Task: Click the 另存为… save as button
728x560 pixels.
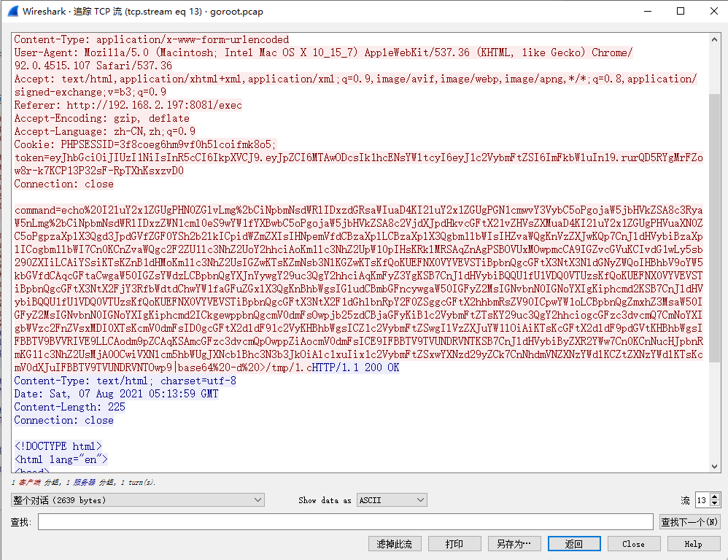Action: tap(514, 544)
